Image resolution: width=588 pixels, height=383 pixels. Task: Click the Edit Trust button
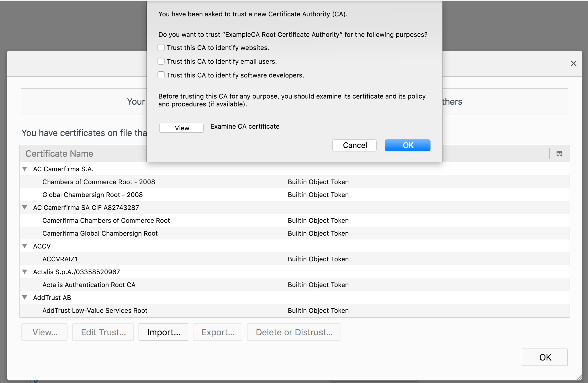[103, 332]
